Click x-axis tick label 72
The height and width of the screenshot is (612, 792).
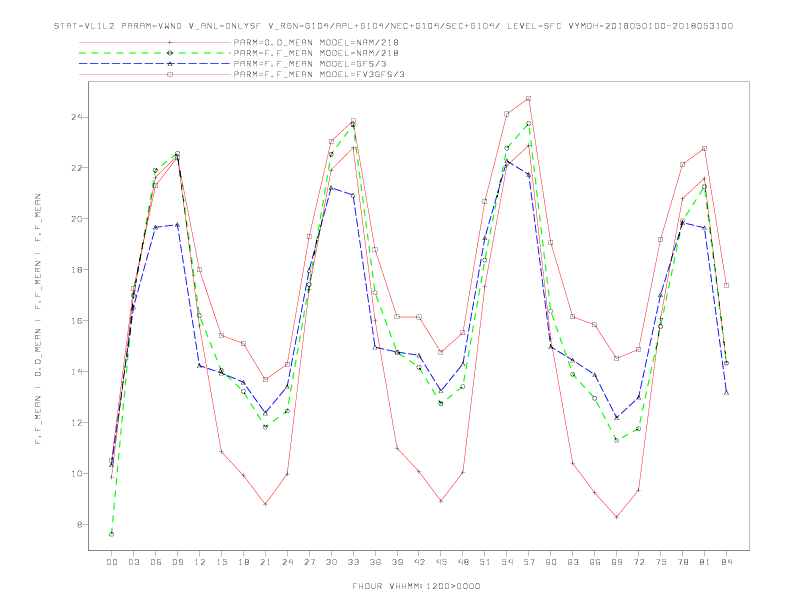[638, 562]
